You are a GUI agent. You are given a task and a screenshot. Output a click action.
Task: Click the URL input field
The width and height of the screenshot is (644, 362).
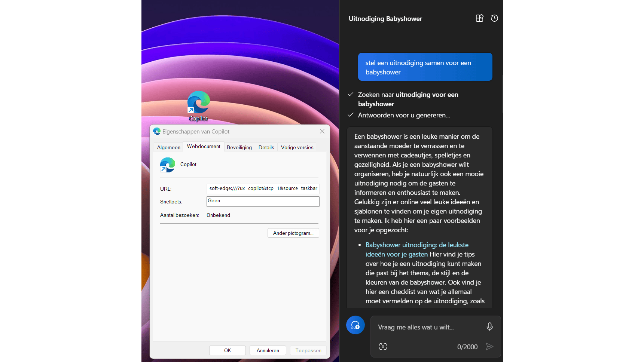(263, 188)
